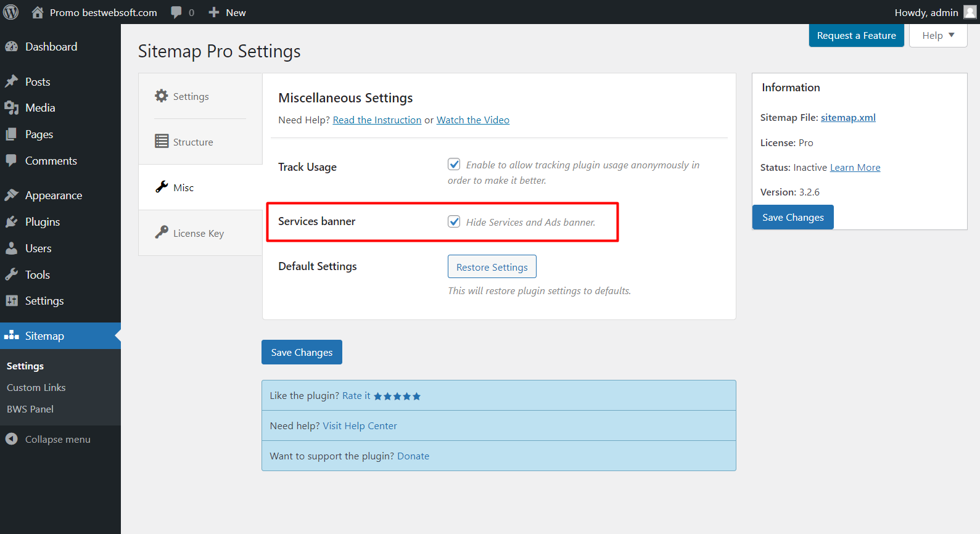
Task: Click the Pages icon in sidebar
Action: click(12, 134)
